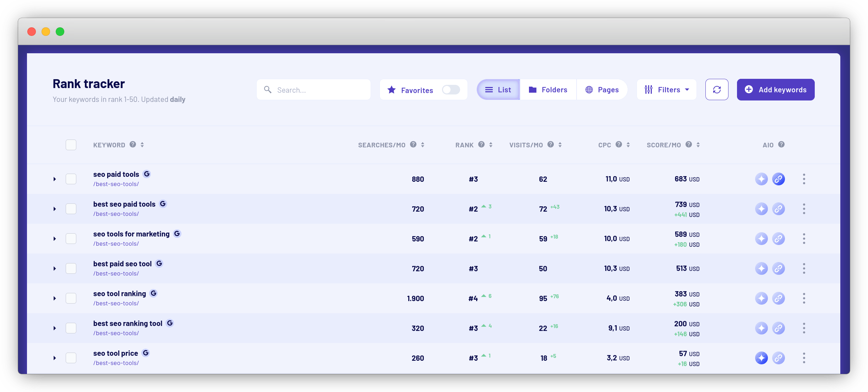Click the Add keywords button
This screenshot has height=392, width=868.
(x=775, y=90)
